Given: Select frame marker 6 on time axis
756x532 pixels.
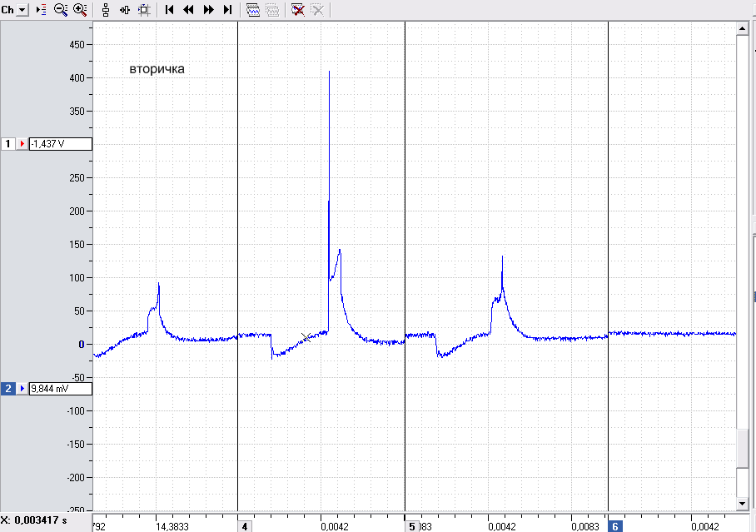Looking at the screenshot, I should (x=614, y=526).
